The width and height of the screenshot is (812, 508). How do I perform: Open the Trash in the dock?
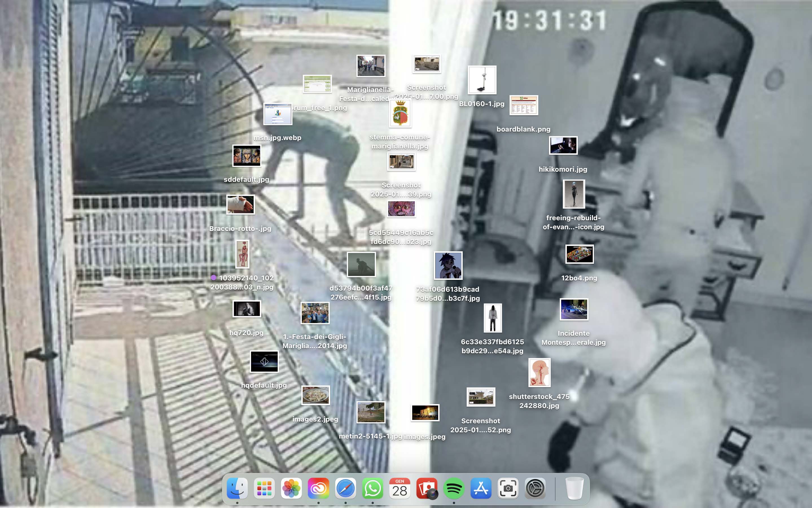(x=574, y=488)
